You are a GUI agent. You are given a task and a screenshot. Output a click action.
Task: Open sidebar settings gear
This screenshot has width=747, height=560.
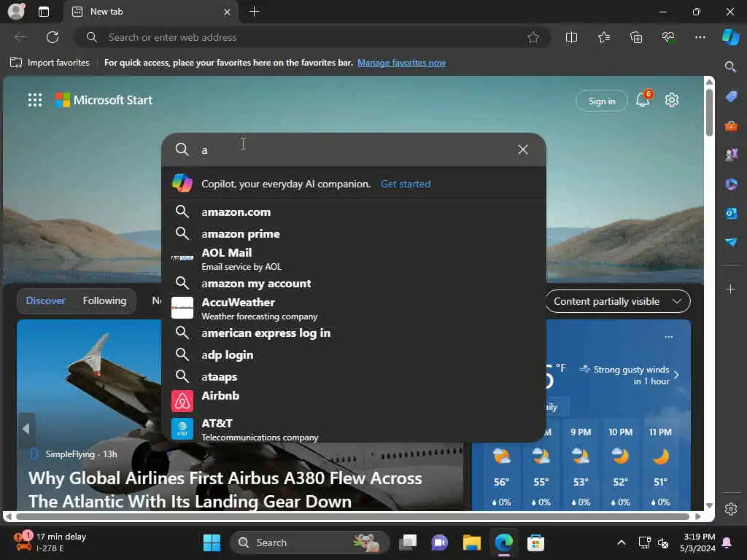(x=731, y=509)
